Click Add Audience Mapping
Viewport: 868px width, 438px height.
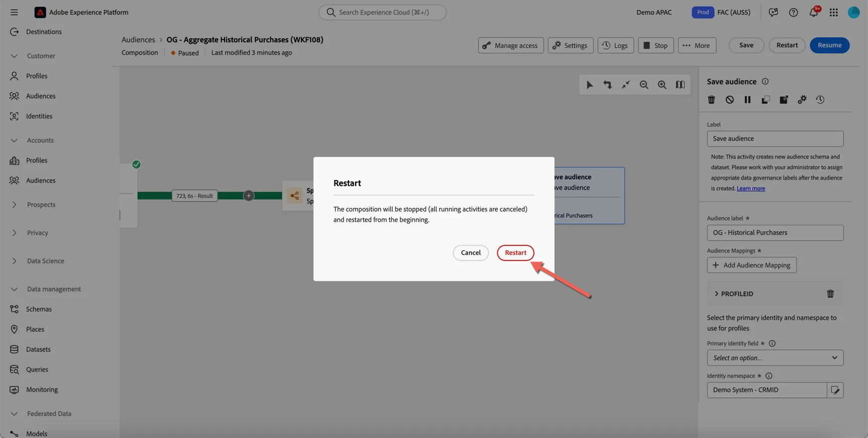click(x=751, y=265)
